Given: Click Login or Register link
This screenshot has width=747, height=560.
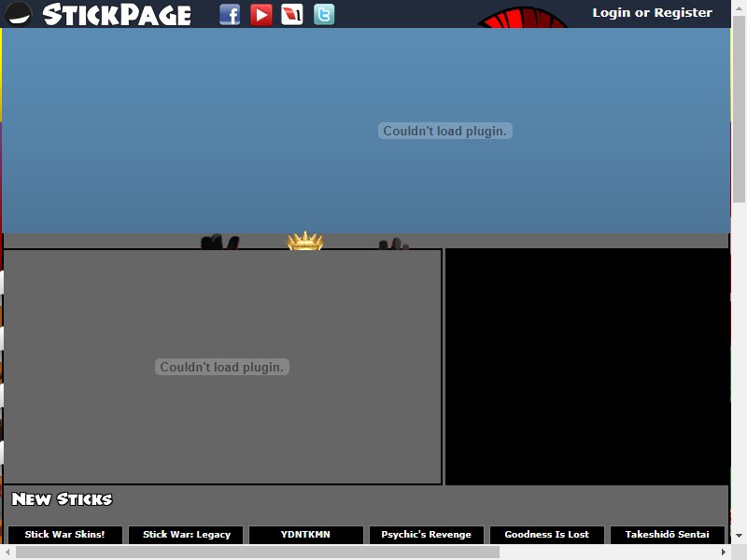Looking at the screenshot, I should [x=652, y=12].
